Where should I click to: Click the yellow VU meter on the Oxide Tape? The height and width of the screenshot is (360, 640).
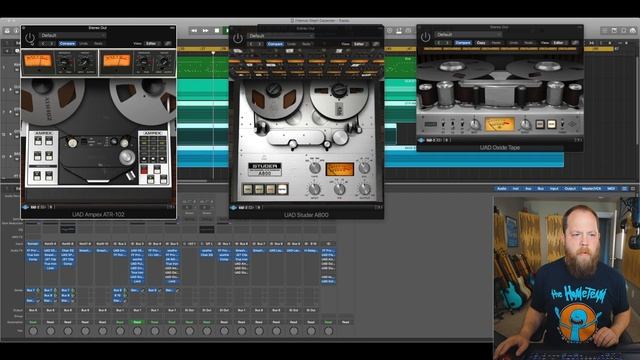click(x=499, y=124)
